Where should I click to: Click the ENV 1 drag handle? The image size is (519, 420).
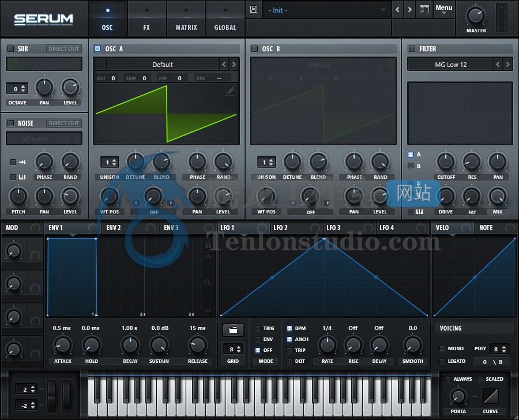pos(93,228)
